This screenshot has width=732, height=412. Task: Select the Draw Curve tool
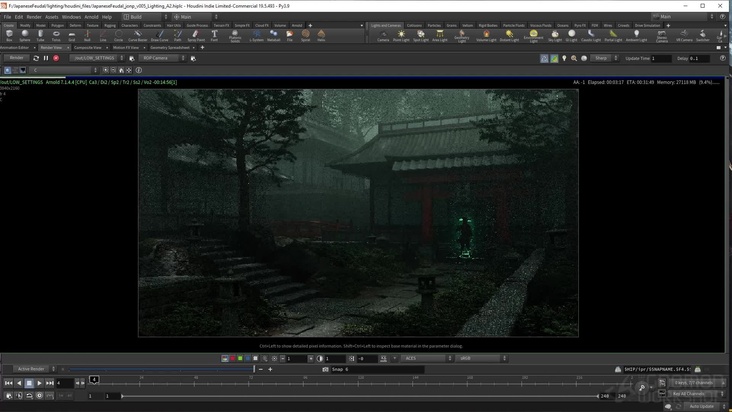(x=159, y=35)
